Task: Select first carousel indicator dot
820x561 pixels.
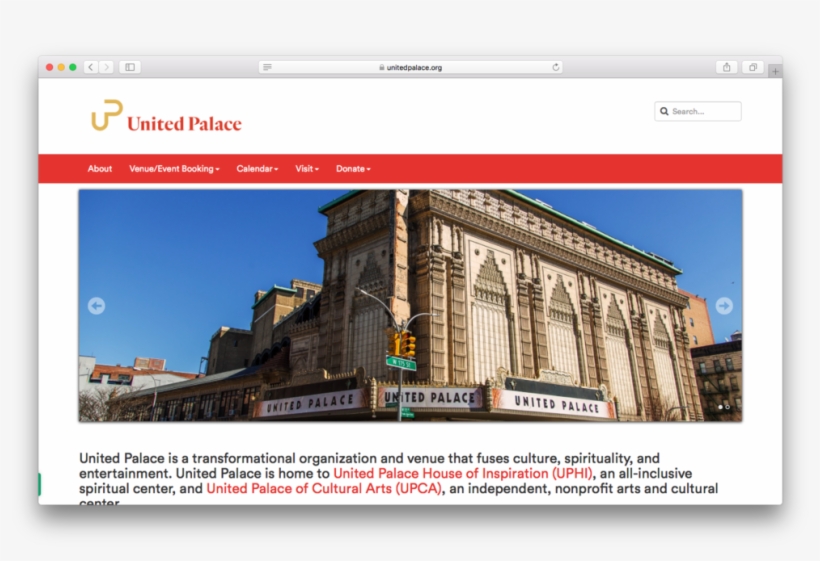Action: pyautogui.click(x=720, y=407)
